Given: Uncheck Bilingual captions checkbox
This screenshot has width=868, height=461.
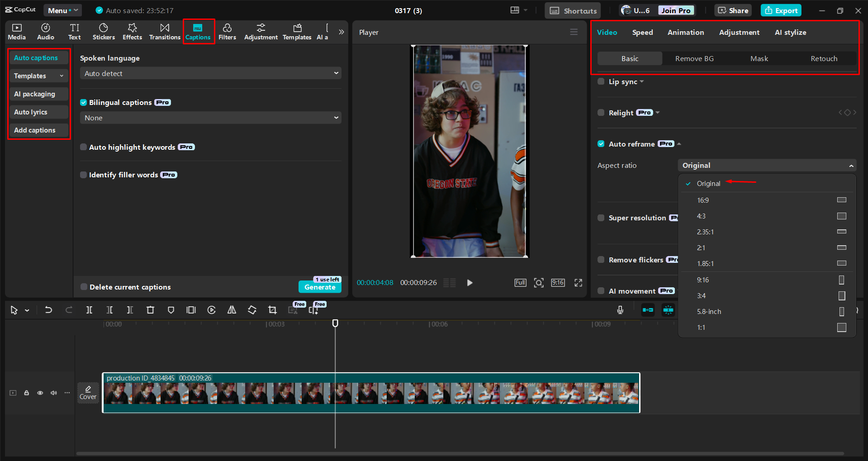Looking at the screenshot, I should coord(83,103).
